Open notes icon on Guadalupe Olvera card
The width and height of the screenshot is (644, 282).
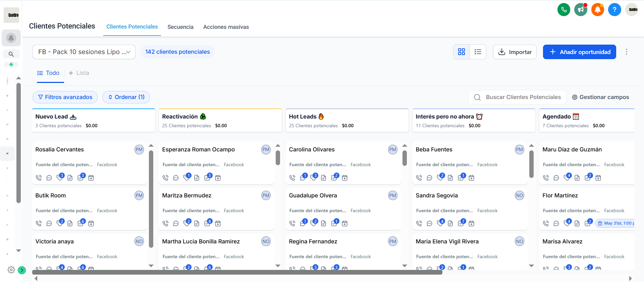point(323,223)
